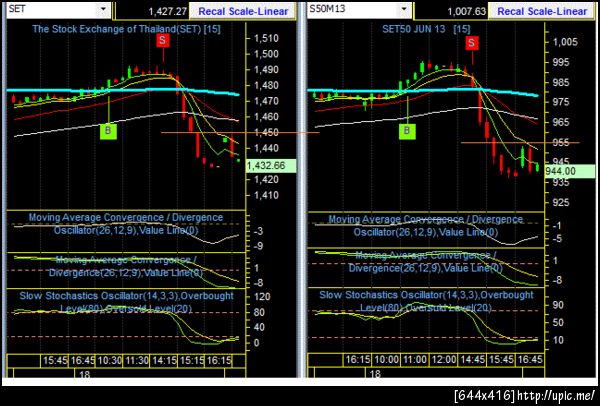Click 11:30 on SET time axis
The image size is (600, 406).
tap(137, 360)
